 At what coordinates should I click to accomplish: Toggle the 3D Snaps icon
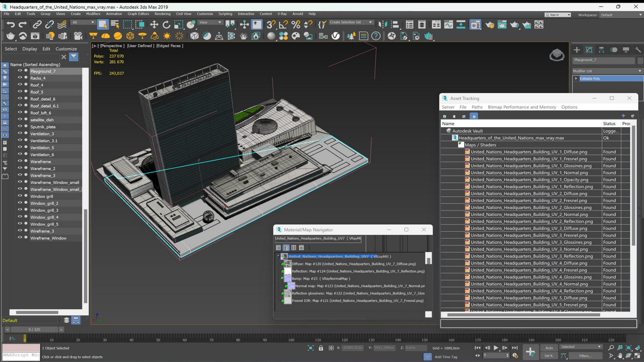271,24
